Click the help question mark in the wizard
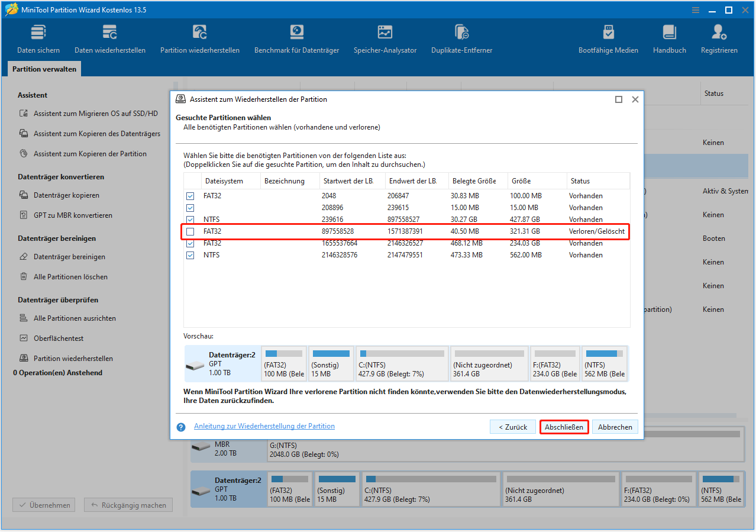 (x=180, y=426)
